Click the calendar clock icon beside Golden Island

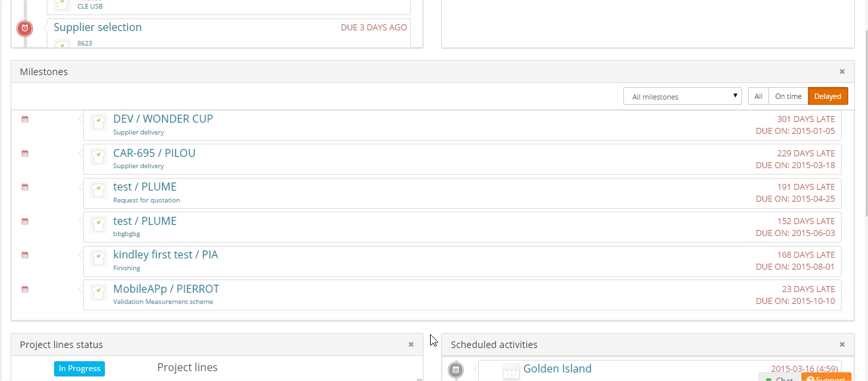[455, 370]
